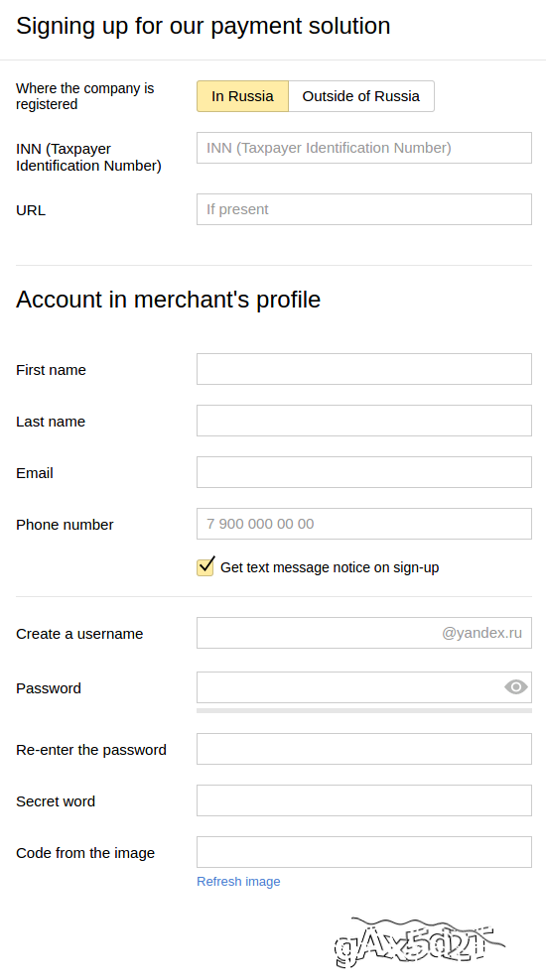Click the @yandex.ru suffix in username field

click(x=481, y=633)
